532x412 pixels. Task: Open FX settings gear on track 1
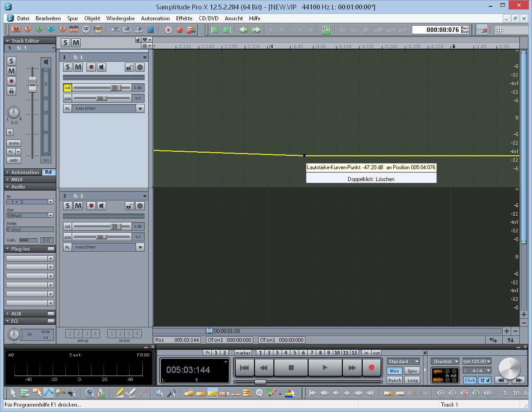coord(140,67)
